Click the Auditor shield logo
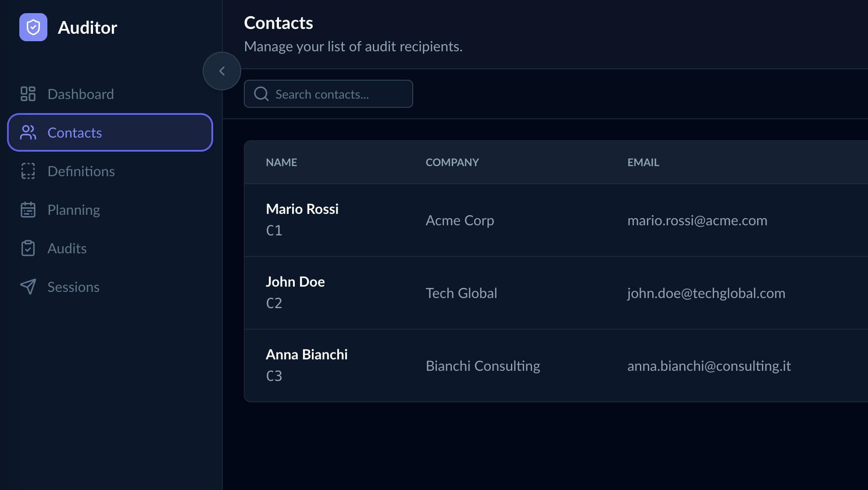 tap(33, 27)
